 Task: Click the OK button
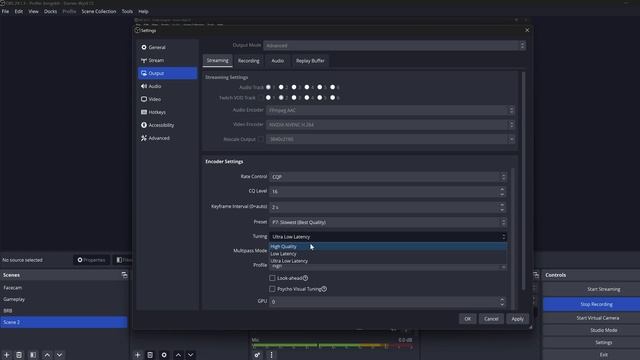467,319
